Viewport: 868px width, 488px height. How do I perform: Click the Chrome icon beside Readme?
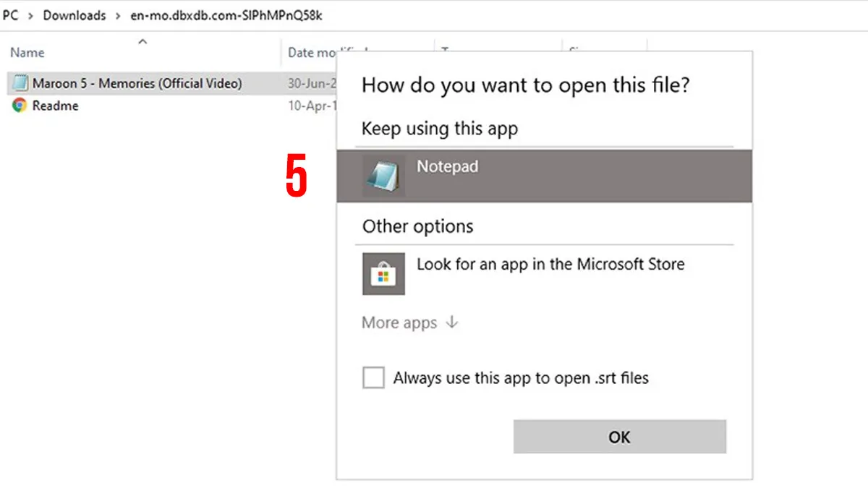(x=20, y=106)
